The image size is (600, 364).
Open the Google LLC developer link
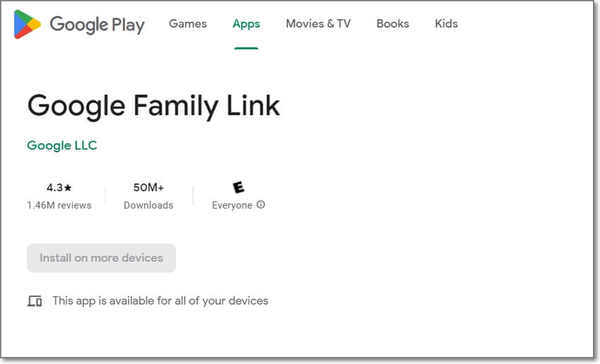[62, 145]
